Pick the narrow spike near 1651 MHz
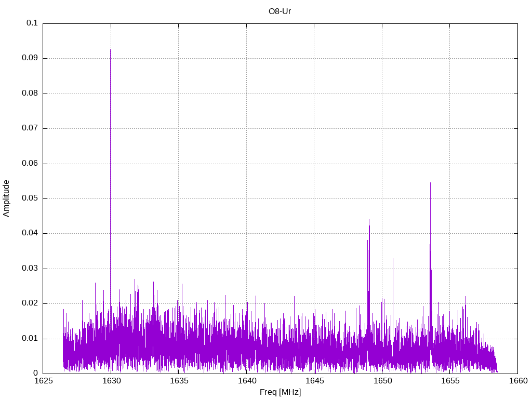The height and width of the screenshot is (399, 532). [393, 259]
